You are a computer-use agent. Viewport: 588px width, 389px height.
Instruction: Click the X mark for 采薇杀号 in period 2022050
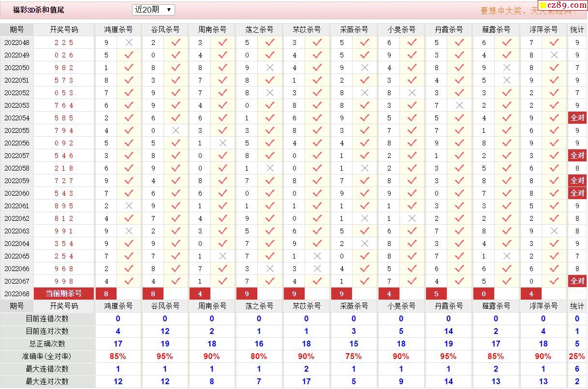click(365, 68)
